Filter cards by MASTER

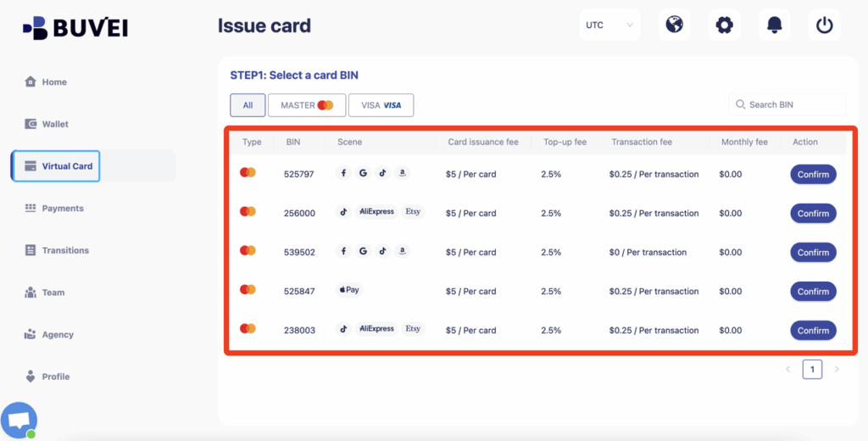307,105
